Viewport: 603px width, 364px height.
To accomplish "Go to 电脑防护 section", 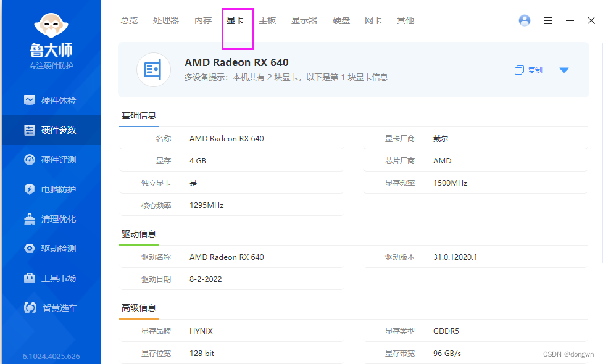I will (50, 189).
